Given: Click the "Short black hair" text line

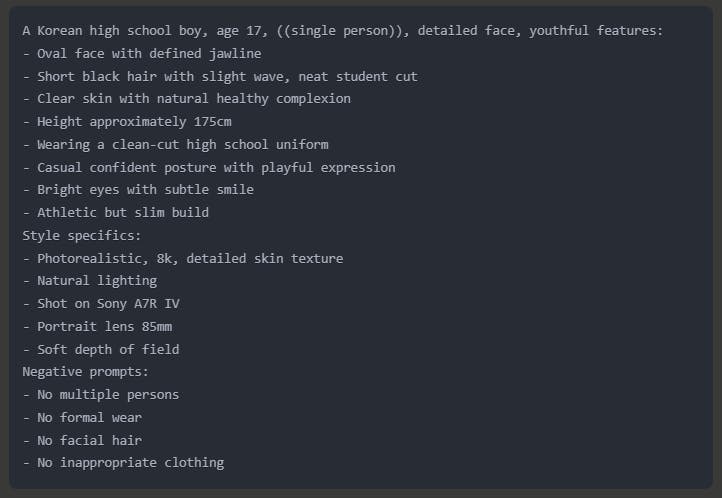Looking at the screenshot, I should point(220,76).
